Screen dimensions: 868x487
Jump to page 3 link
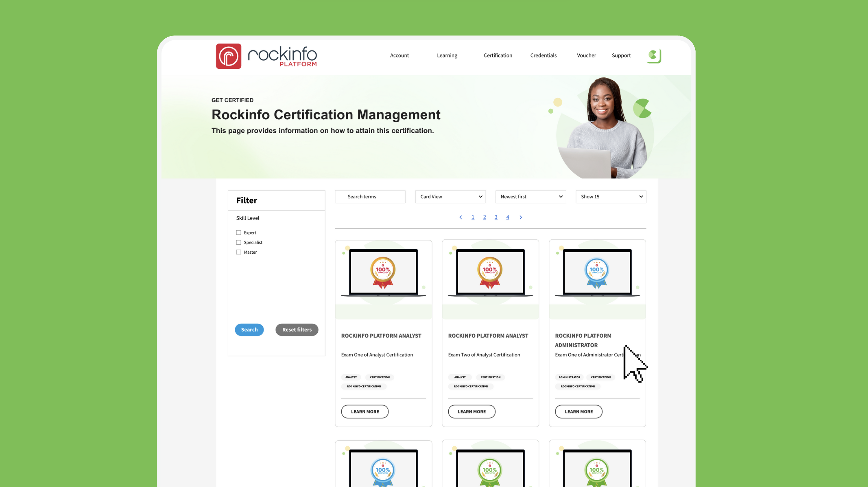[x=496, y=217]
